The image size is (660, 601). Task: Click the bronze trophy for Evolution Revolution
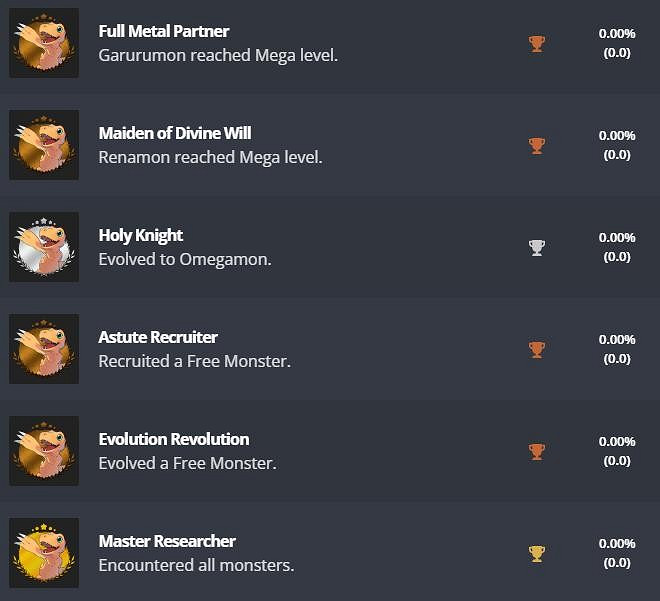tap(537, 452)
